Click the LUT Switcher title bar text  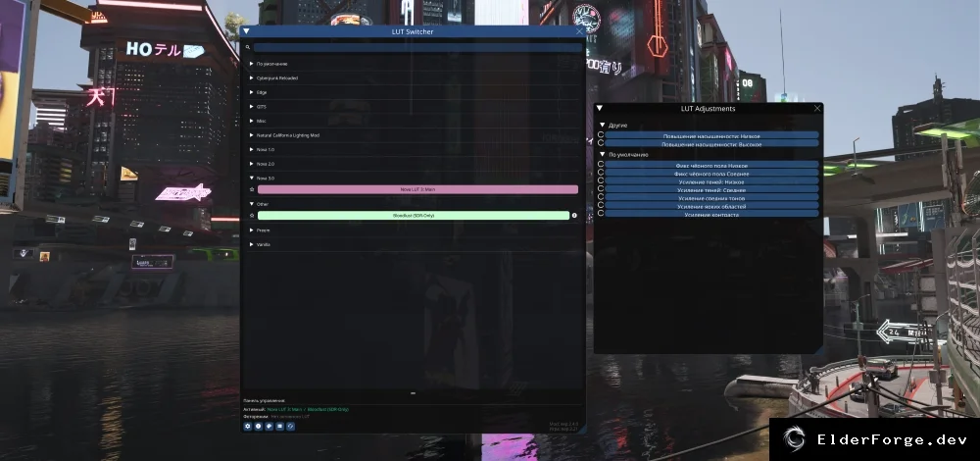413,31
